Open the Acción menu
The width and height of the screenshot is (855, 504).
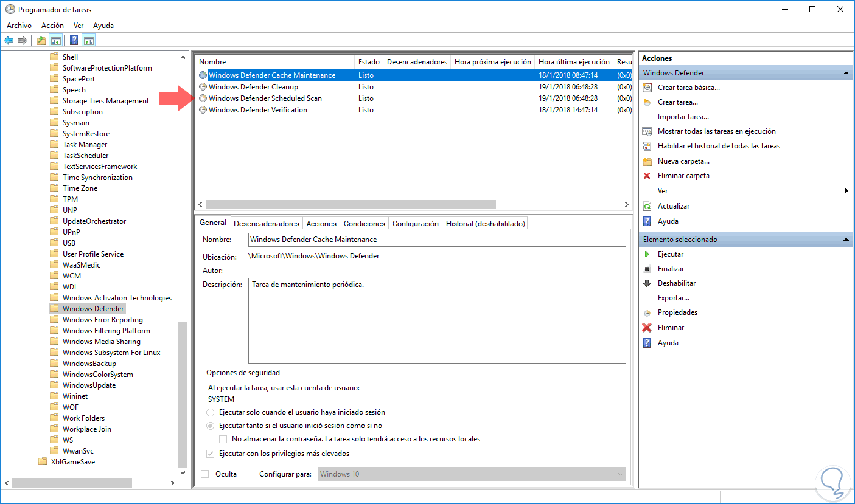(52, 26)
